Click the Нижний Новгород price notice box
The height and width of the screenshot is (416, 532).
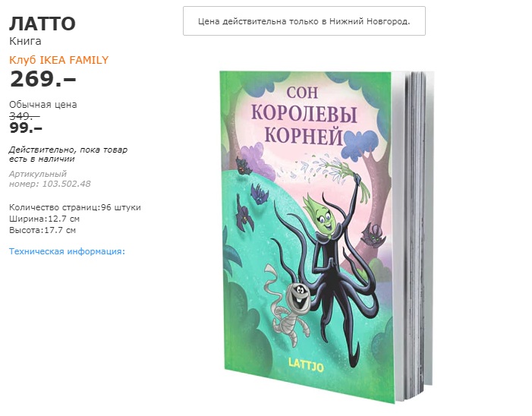point(304,21)
